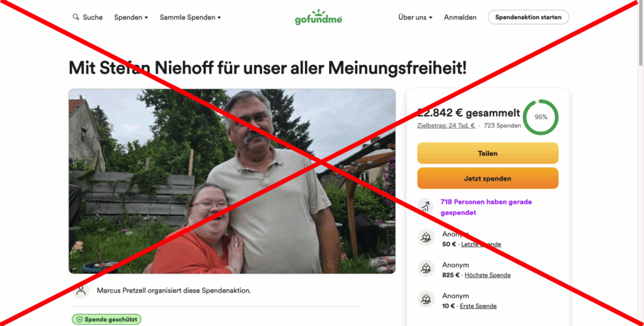644x326 pixels.
Task: Expand the Spenden dropdown menu
Action: 131,17
